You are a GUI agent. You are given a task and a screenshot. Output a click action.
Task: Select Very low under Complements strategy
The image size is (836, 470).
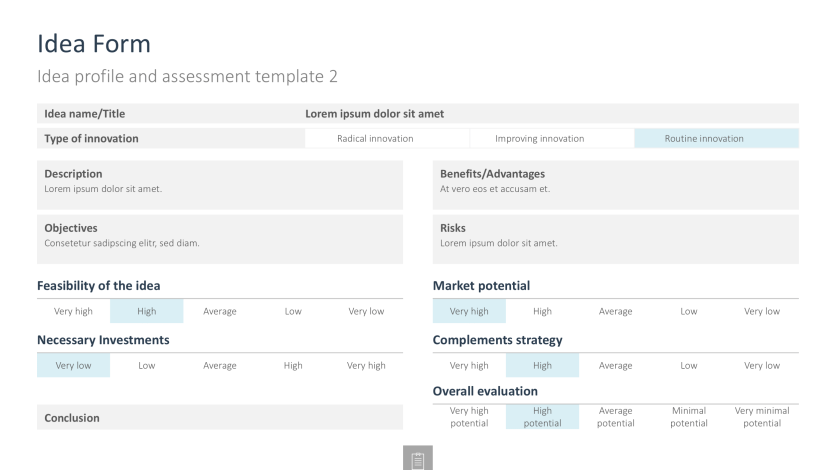point(762,366)
